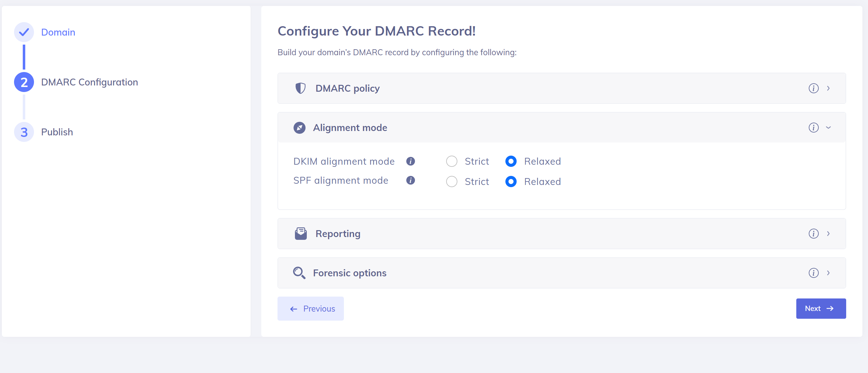Click info icon on Reporting row
868x373 pixels.
point(813,234)
